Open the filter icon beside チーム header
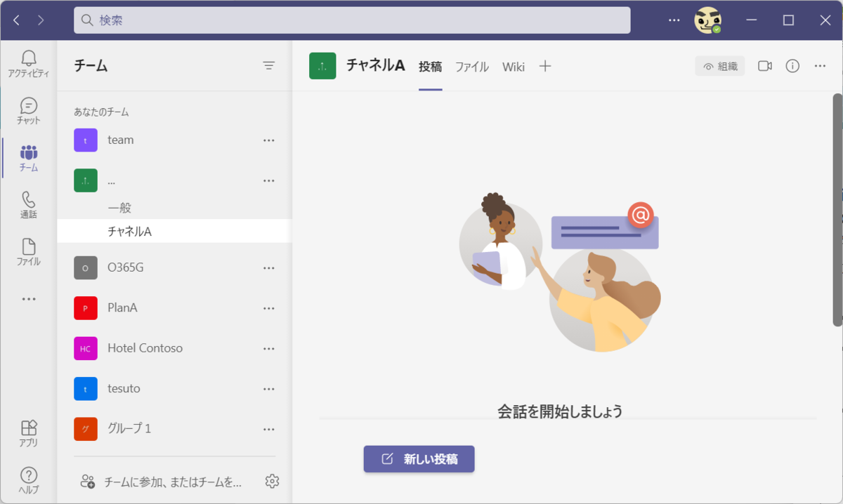 click(269, 66)
